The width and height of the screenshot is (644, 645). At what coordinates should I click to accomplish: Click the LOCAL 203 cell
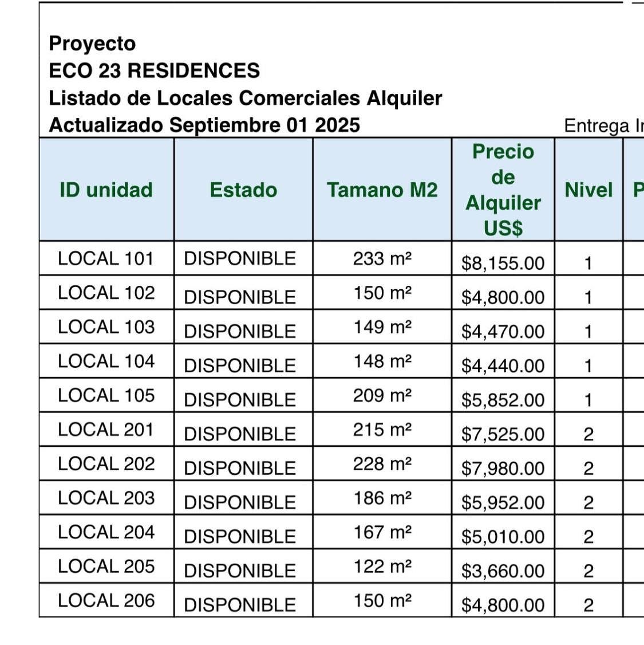coord(106,498)
